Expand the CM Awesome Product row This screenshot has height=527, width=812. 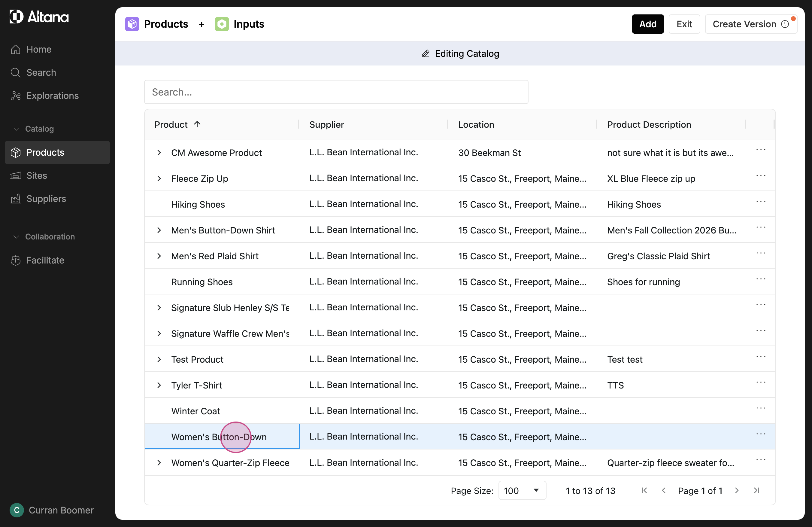point(159,153)
